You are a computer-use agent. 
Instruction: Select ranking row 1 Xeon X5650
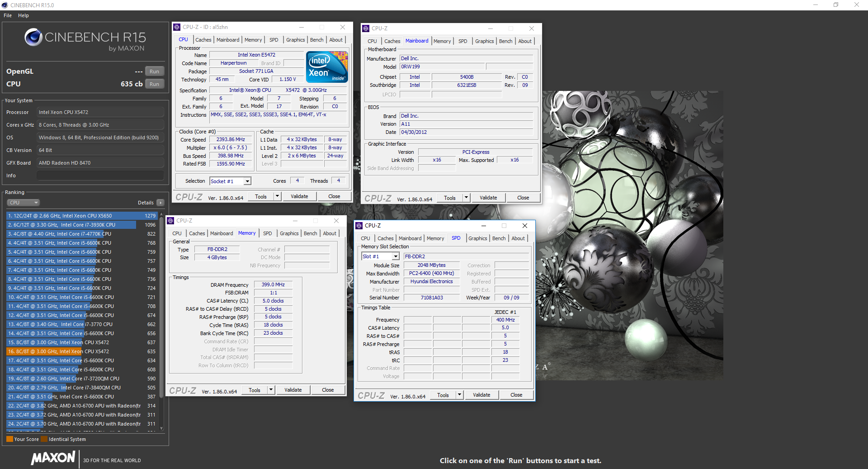(x=82, y=216)
